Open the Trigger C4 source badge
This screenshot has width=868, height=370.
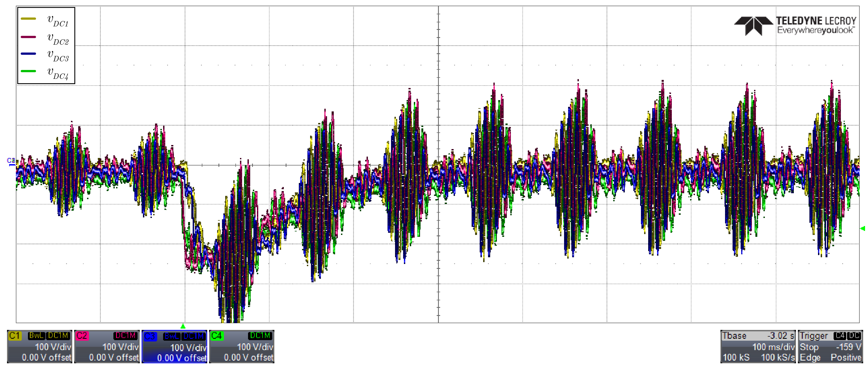click(840, 336)
